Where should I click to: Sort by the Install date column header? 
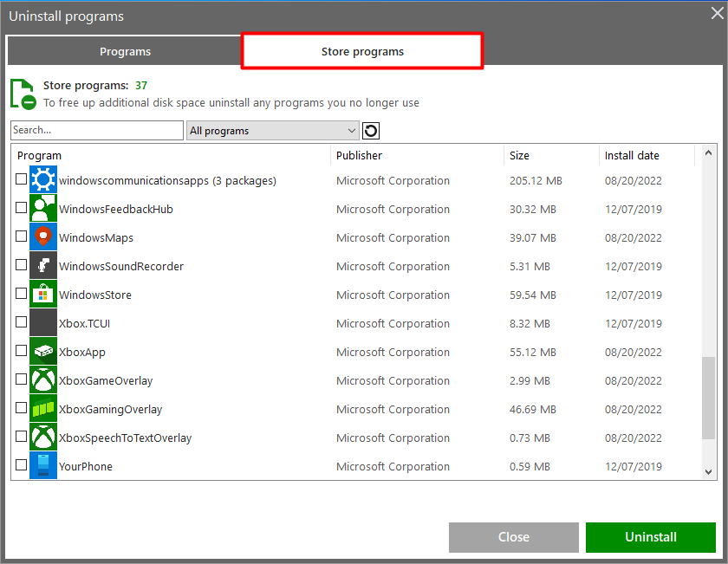point(632,155)
